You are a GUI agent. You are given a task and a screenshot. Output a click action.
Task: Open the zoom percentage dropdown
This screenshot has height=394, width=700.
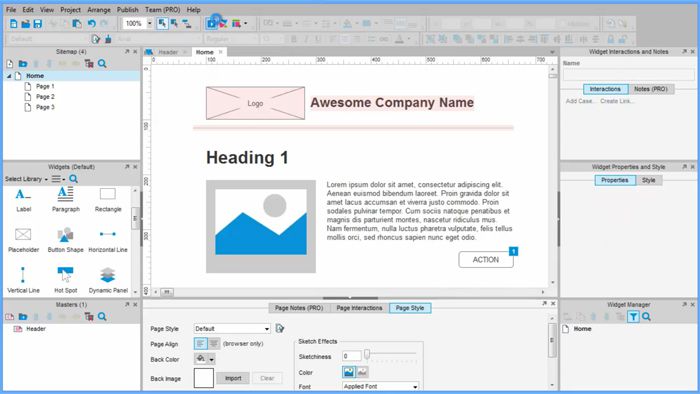150,23
